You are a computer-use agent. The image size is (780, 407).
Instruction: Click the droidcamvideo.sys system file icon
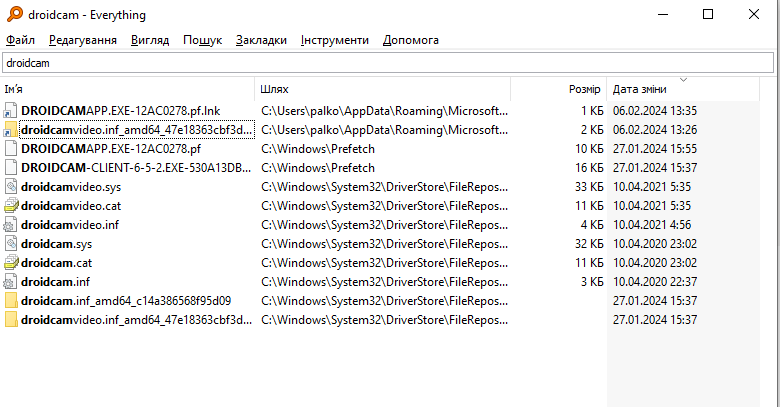10,187
